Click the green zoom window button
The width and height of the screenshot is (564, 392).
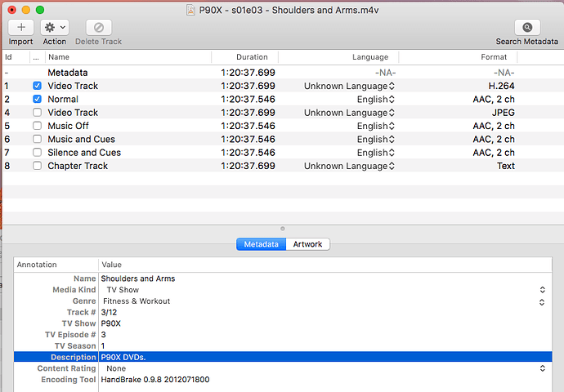tap(40, 10)
